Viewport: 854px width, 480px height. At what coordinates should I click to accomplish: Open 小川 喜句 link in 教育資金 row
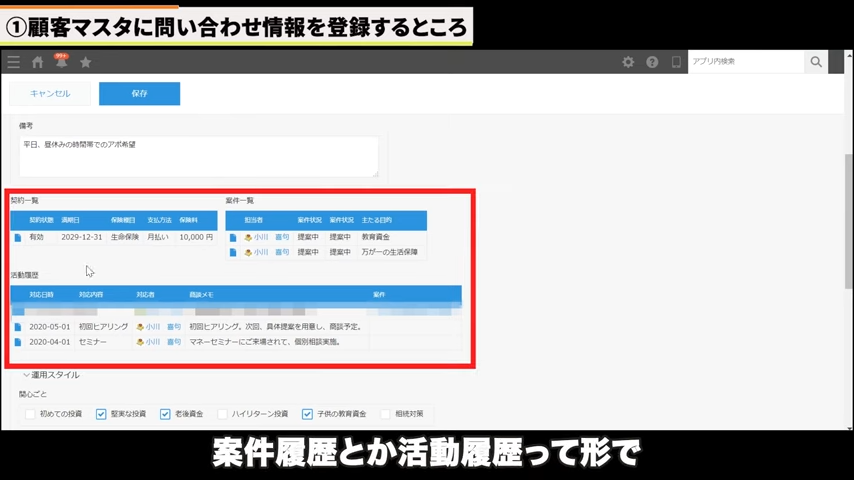point(271,237)
